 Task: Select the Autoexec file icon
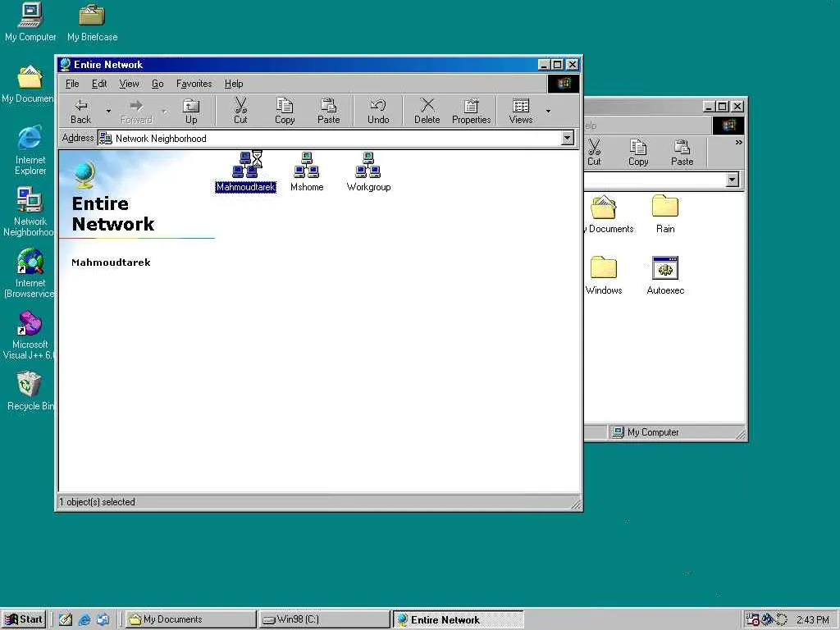[x=665, y=276]
